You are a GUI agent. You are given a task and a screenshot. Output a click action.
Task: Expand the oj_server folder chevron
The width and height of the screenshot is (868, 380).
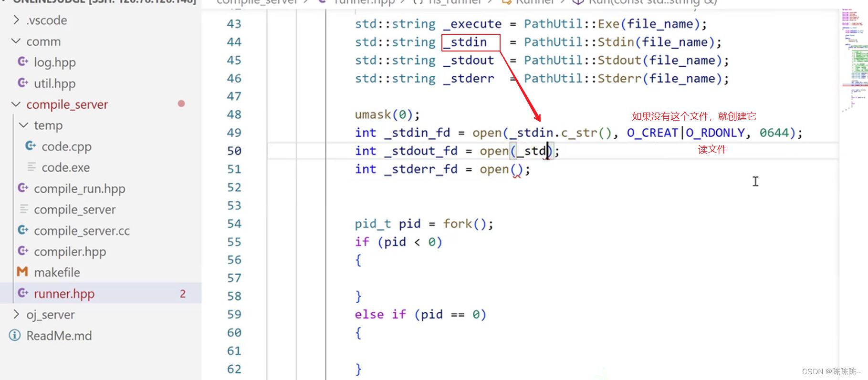[x=16, y=314]
